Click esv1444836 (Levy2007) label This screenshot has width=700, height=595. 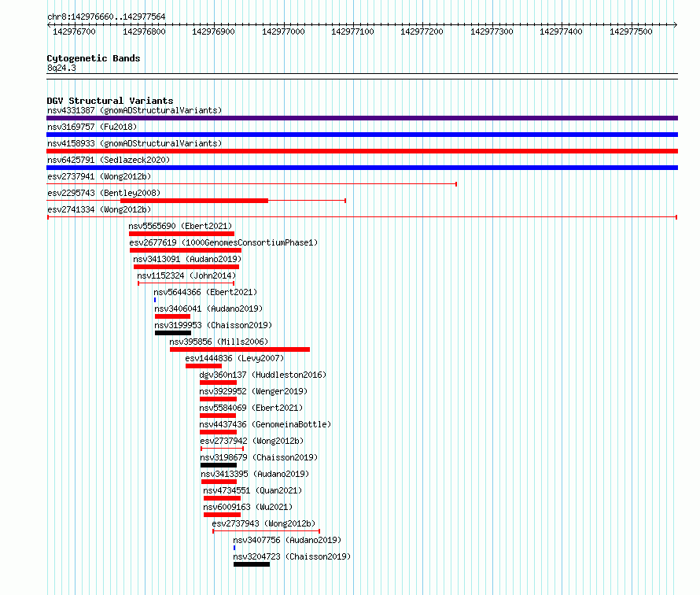click(x=234, y=358)
